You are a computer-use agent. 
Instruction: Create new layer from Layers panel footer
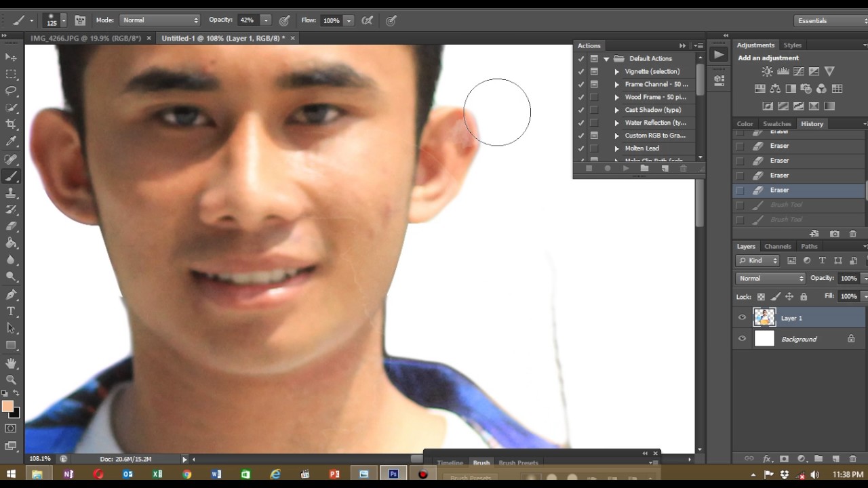tap(836, 459)
